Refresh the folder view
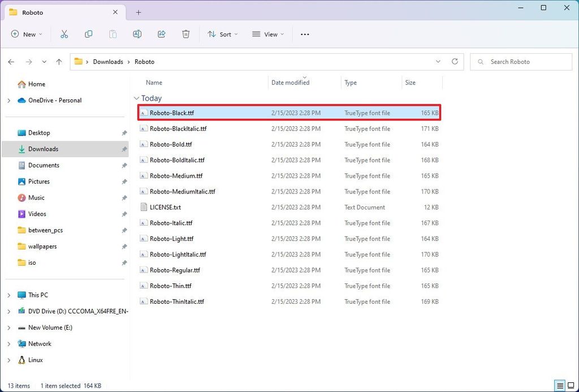Viewport: 579px width, 392px height. tap(455, 61)
